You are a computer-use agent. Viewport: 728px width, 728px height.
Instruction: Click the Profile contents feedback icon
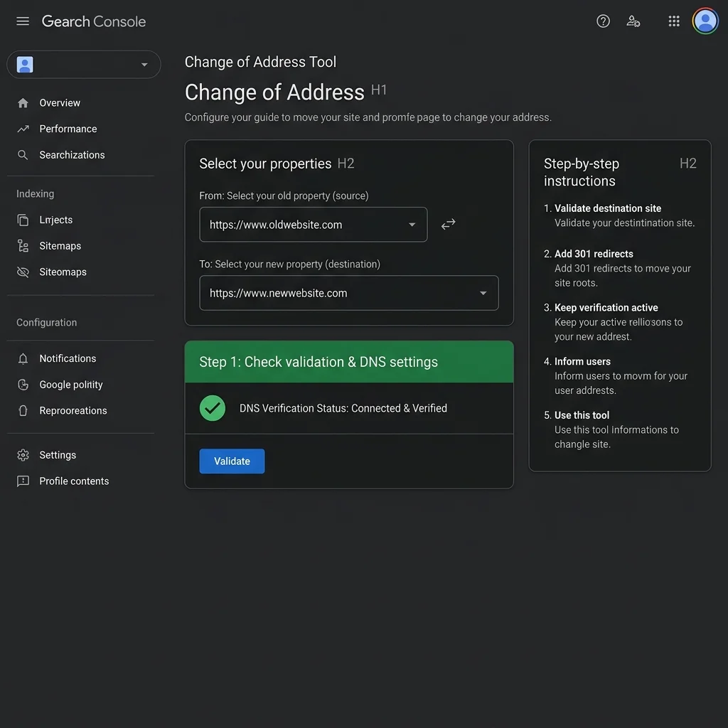[23, 481]
